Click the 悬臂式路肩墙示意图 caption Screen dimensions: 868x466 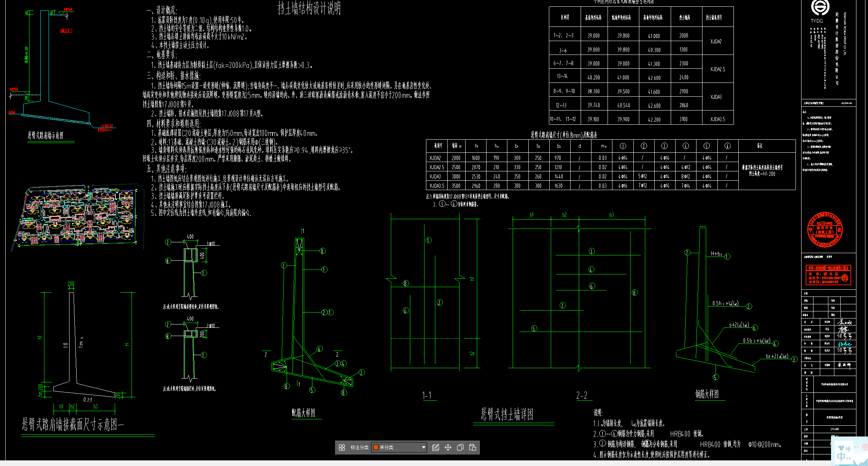46,135
